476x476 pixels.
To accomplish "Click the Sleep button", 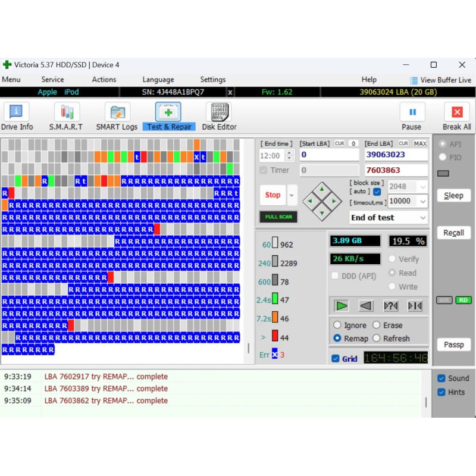I will click(x=453, y=196).
